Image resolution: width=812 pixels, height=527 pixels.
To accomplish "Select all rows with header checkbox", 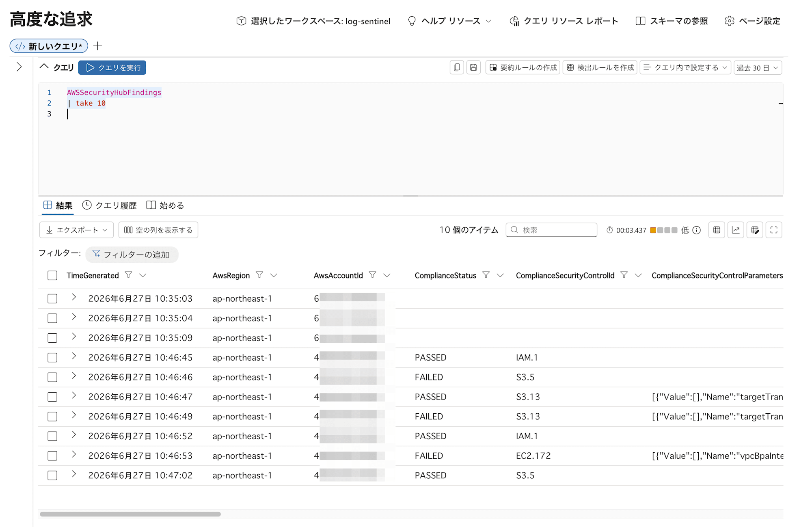I will (52, 275).
